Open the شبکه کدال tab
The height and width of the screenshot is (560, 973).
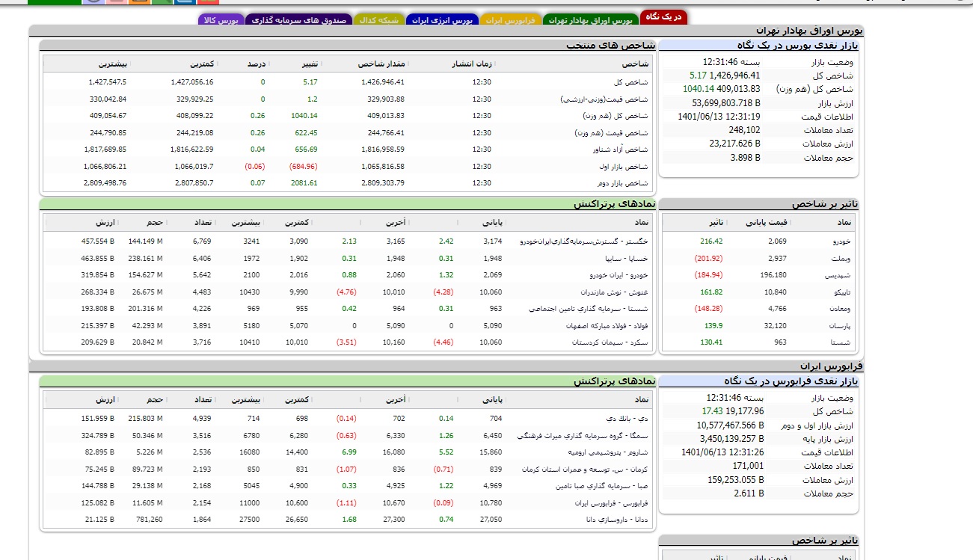(378, 20)
